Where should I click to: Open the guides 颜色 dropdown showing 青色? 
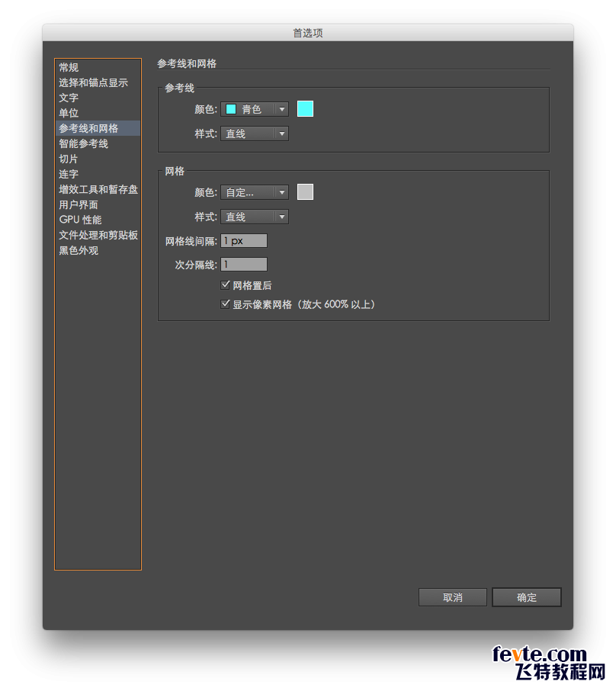tap(255, 109)
